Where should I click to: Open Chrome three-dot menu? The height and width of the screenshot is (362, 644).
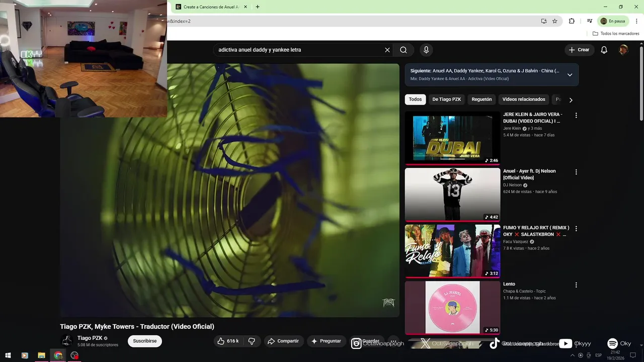pyautogui.click(x=636, y=21)
